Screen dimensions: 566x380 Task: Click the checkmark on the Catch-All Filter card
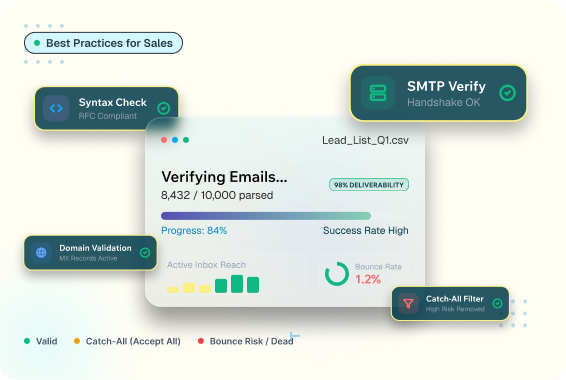click(x=497, y=303)
